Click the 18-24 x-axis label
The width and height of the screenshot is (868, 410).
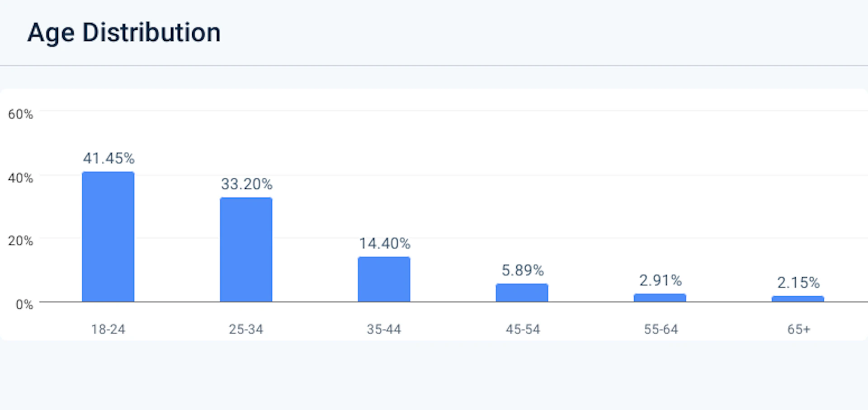[x=108, y=329]
